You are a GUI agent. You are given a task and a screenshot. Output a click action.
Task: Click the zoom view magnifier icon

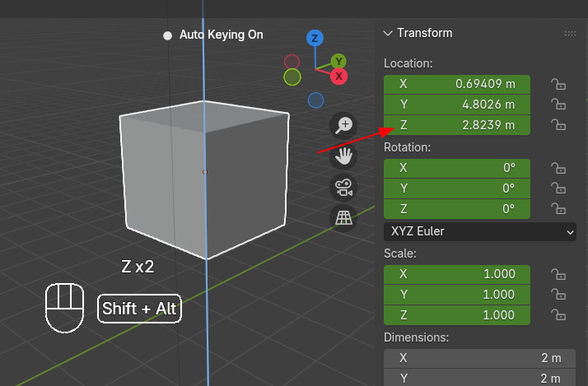click(343, 125)
